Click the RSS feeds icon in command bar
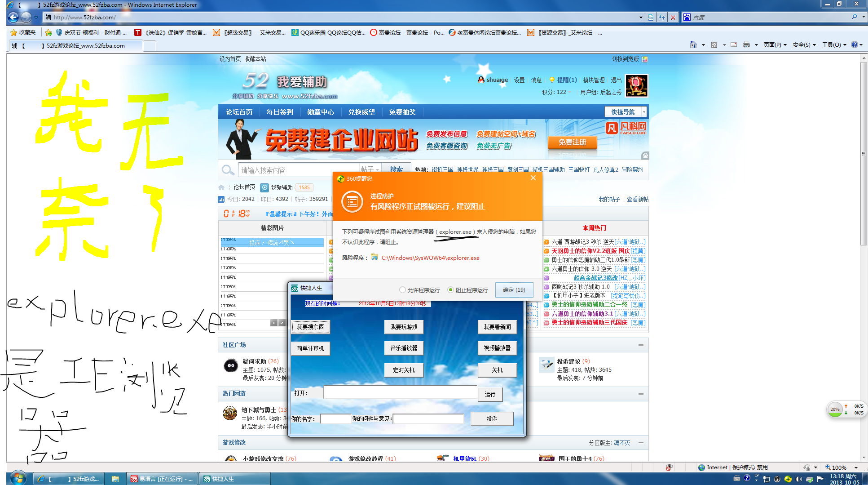Image resolution: width=868 pixels, height=485 pixels. pyautogui.click(x=714, y=44)
